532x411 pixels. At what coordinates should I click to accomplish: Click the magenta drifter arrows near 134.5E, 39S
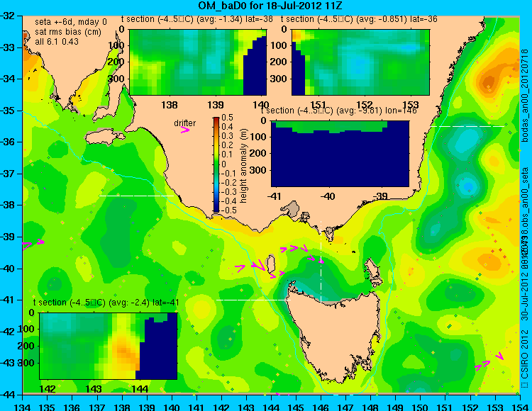coord(33,243)
